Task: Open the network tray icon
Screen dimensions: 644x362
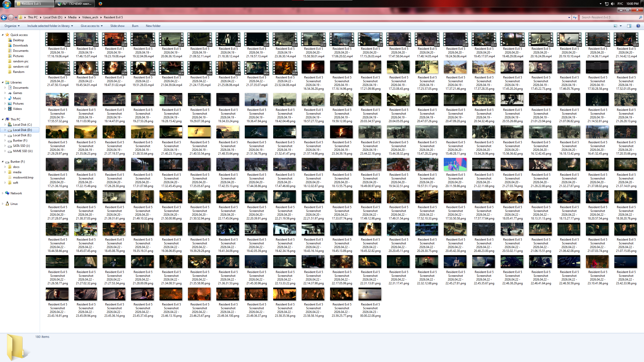Action: pyautogui.click(x=607, y=4)
